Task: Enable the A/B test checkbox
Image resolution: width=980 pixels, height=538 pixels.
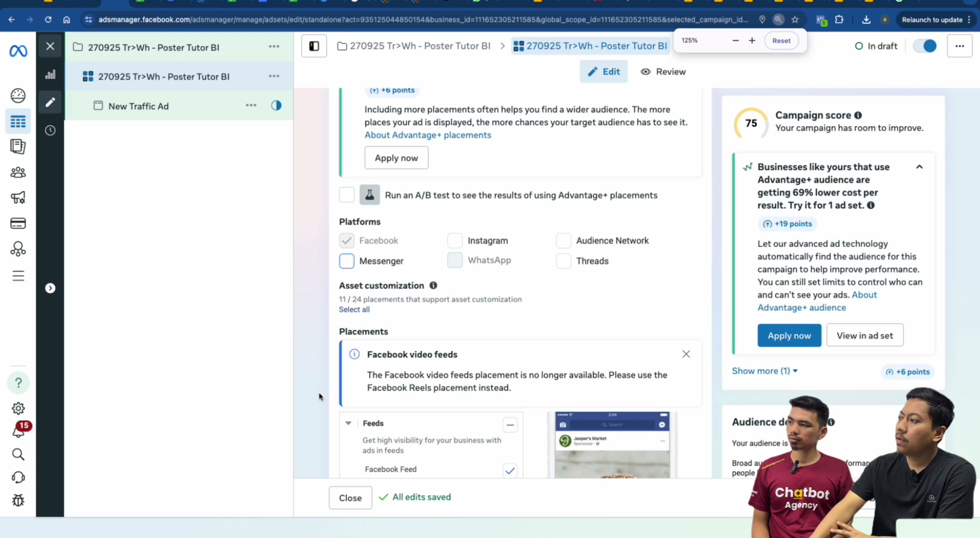Action: (x=347, y=195)
